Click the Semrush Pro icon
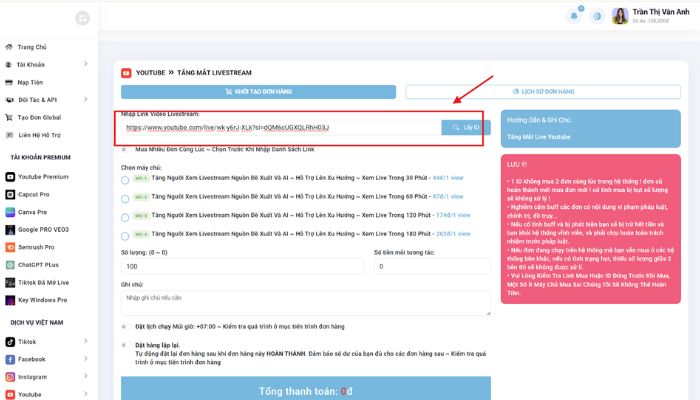The width and height of the screenshot is (700, 400). 10,247
